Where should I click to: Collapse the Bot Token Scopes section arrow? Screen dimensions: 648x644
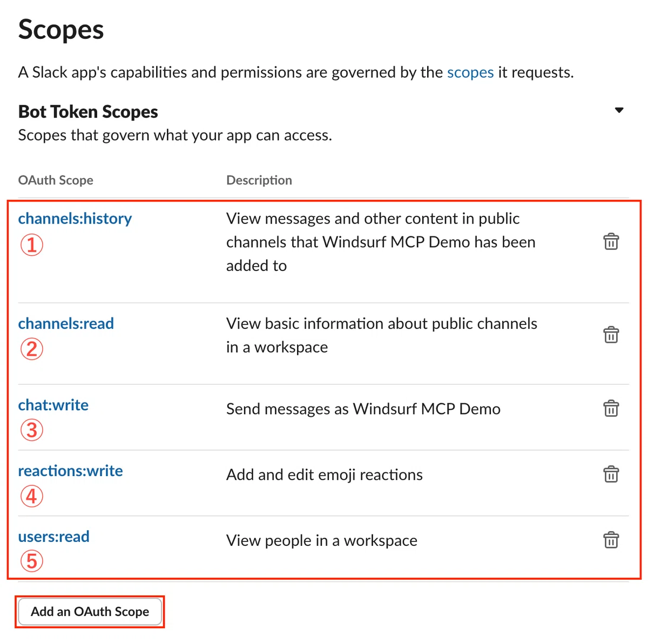pos(619,110)
